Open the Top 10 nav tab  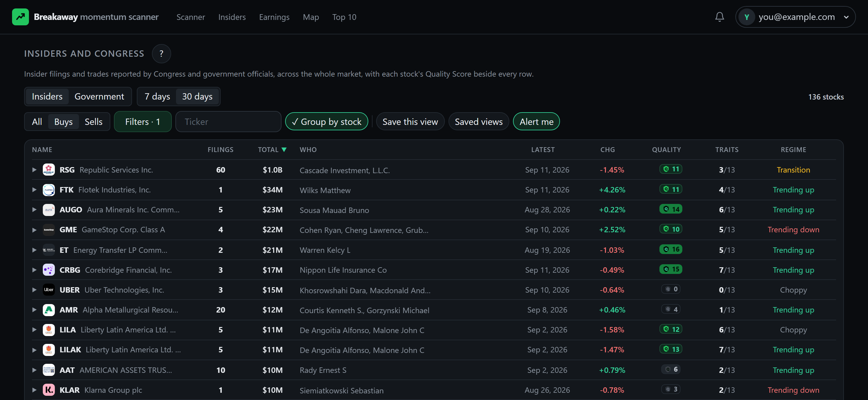coord(344,17)
